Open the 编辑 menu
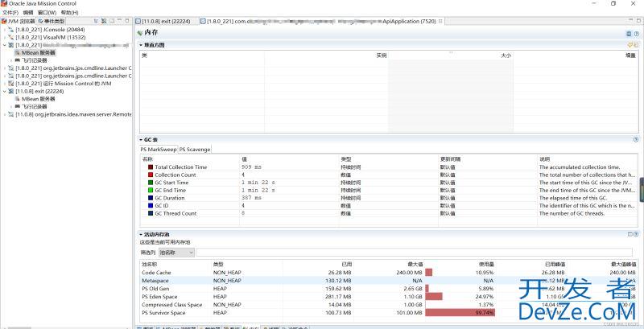644x329 pixels. click(x=28, y=13)
